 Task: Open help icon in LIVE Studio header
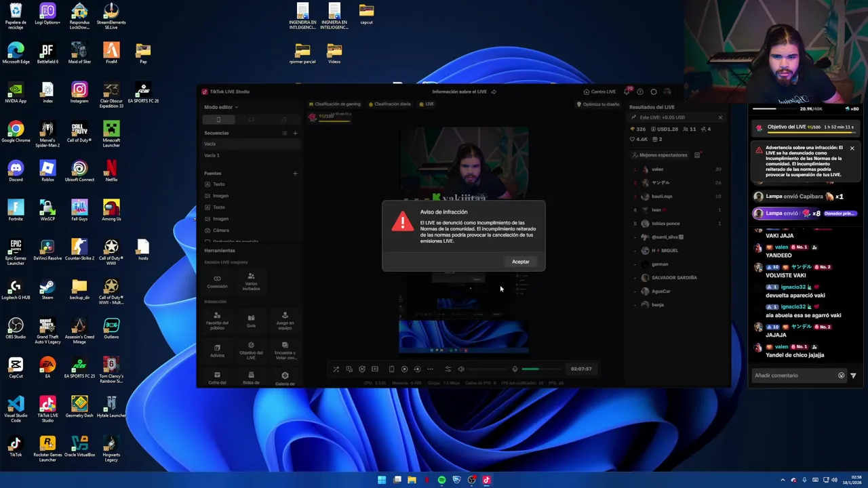point(640,91)
